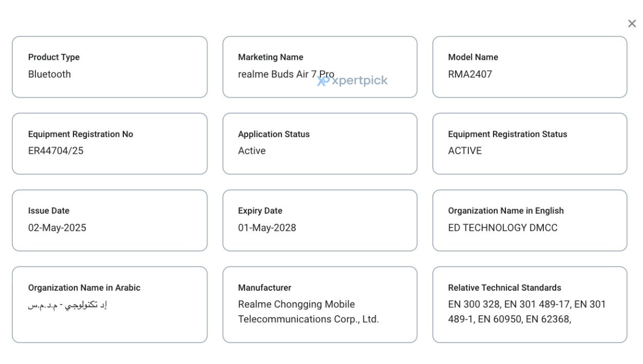This screenshot has width=643, height=364.
Task: Click the Model Name heading
Action: [473, 57]
